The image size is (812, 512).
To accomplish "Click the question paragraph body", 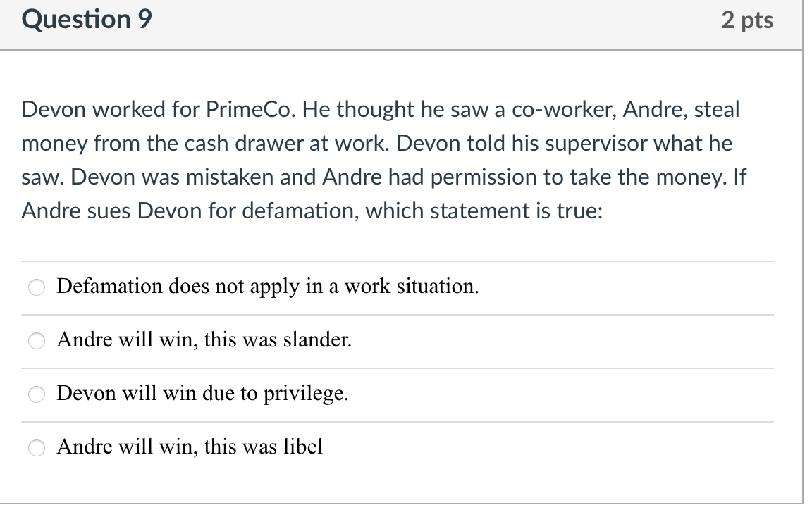I will [381, 160].
